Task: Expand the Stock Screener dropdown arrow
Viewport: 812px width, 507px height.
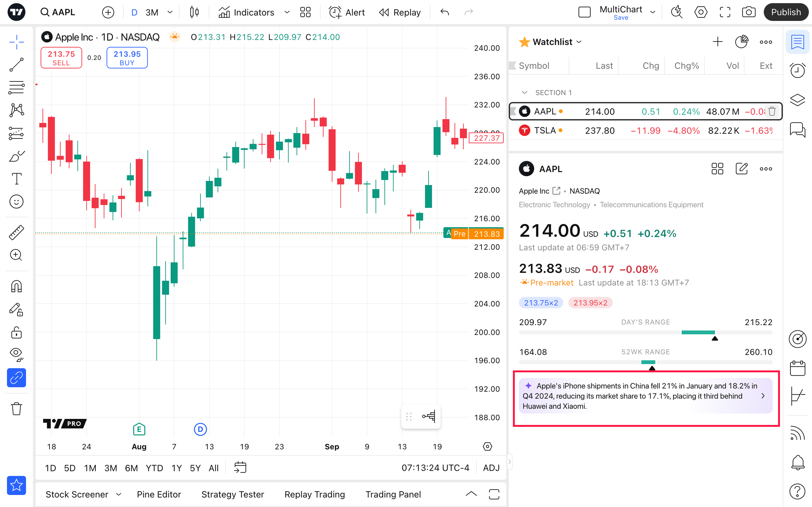Action: tap(118, 494)
